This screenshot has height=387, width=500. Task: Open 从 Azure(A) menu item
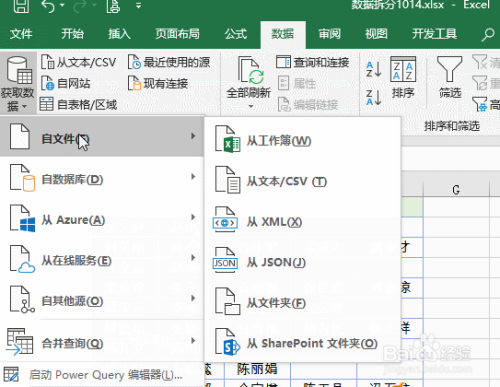(x=102, y=218)
